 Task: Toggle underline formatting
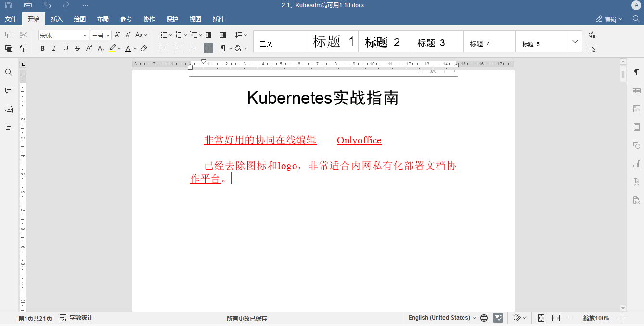[x=66, y=48]
